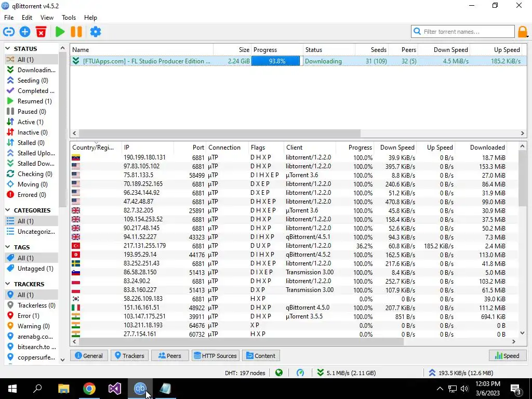Select the Completed status filter
Viewport: 532px width, 399px height.
tap(31, 91)
